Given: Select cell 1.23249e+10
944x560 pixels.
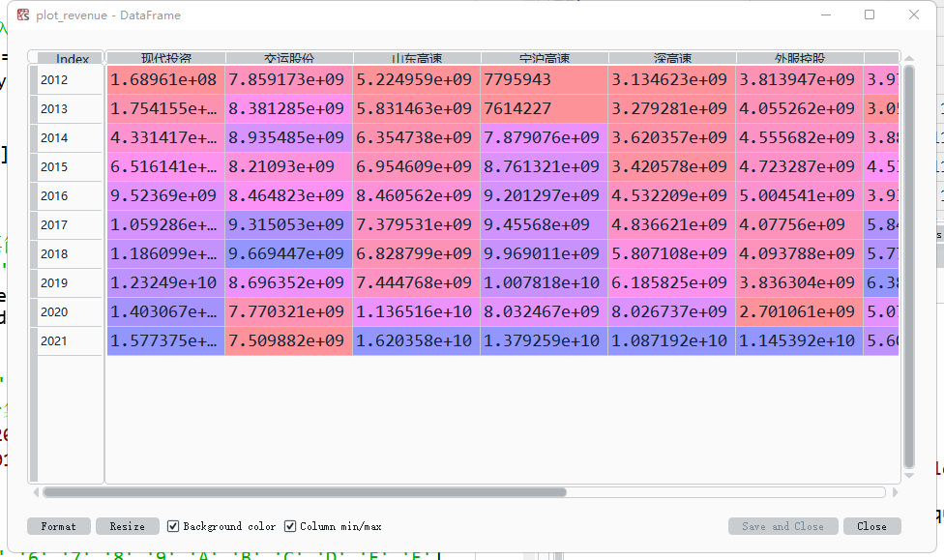Looking at the screenshot, I should [x=166, y=282].
